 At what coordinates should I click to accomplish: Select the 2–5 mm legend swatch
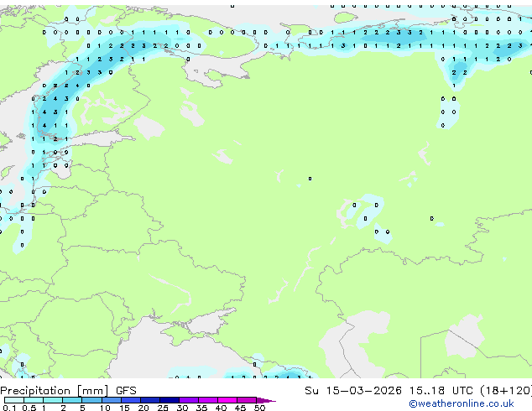pyautogui.click(x=72, y=400)
